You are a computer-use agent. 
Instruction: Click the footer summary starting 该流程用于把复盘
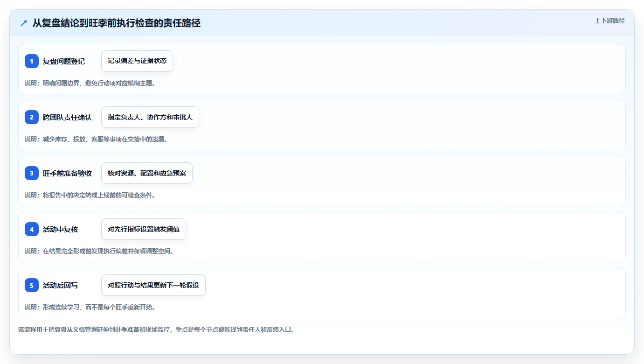coord(156,329)
